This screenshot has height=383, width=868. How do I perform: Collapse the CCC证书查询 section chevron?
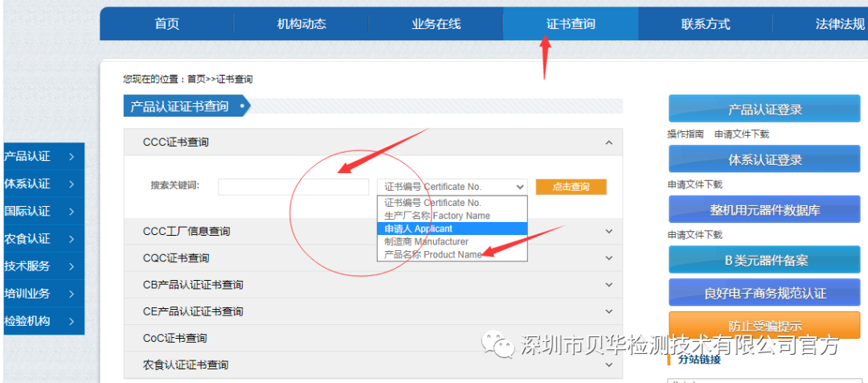(x=609, y=142)
